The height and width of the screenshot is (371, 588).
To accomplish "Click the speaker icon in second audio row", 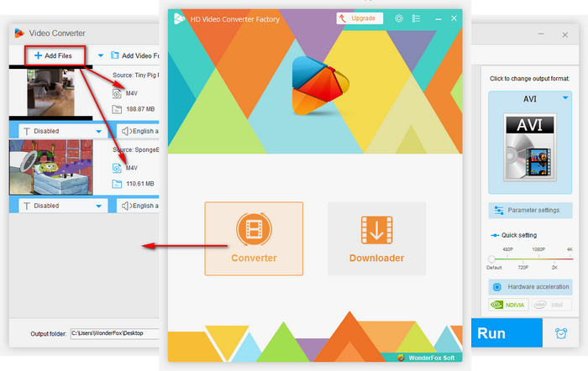I will [x=126, y=206].
